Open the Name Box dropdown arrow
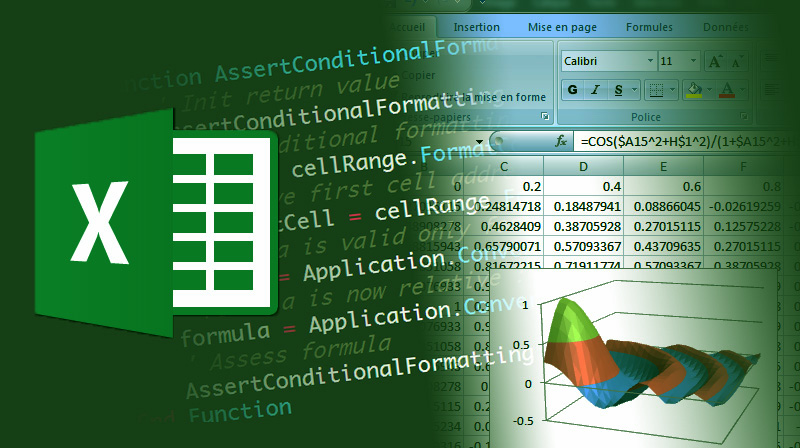The width and height of the screenshot is (800, 448). point(479,142)
